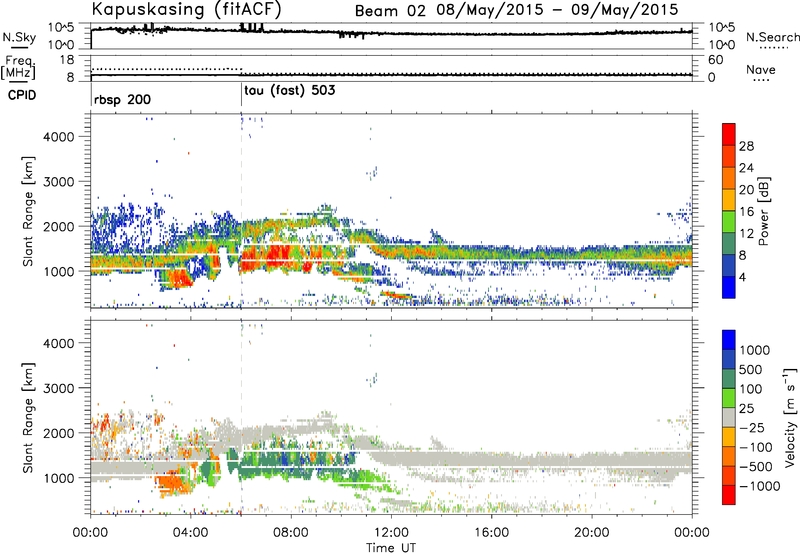Viewport: 800px width, 554px height.
Task: Click the -1000 label on velocity colorbar
Action: tap(759, 486)
